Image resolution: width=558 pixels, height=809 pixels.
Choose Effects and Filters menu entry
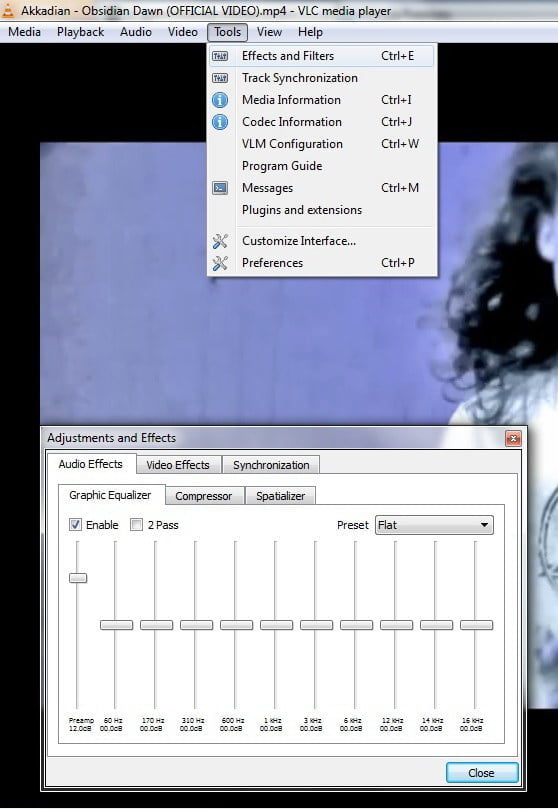[x=322, y=56]
